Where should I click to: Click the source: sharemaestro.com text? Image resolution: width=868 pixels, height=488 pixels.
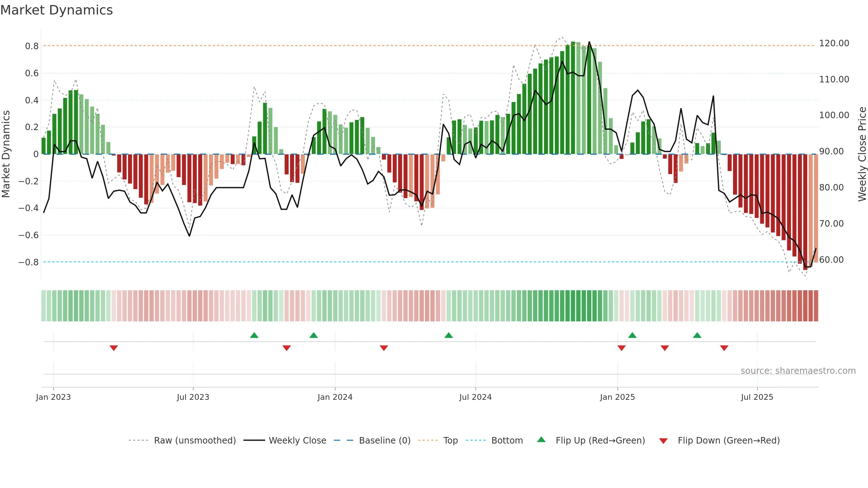click(798, 371)
